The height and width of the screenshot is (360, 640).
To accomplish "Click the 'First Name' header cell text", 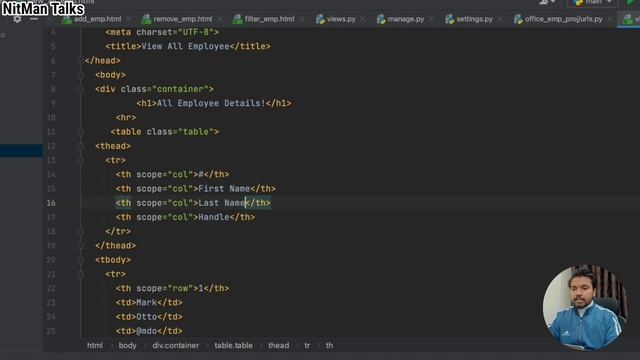I will 224,189.
